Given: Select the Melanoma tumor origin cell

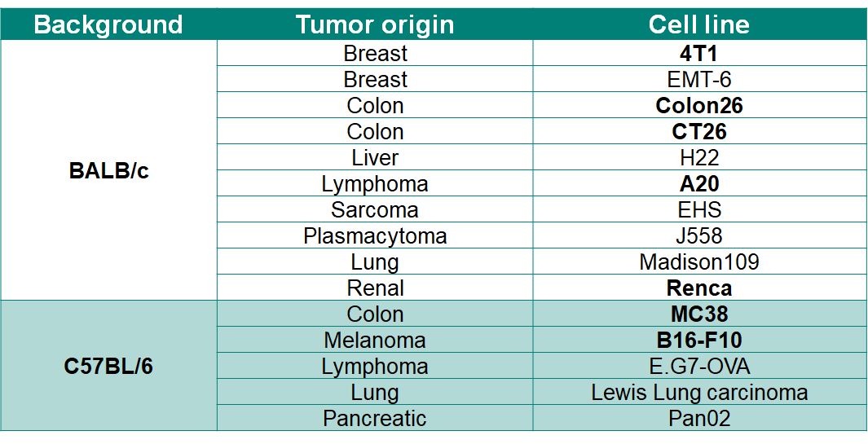Looking at the screenshot, I should pyautogui.click(x=375, y=341).
